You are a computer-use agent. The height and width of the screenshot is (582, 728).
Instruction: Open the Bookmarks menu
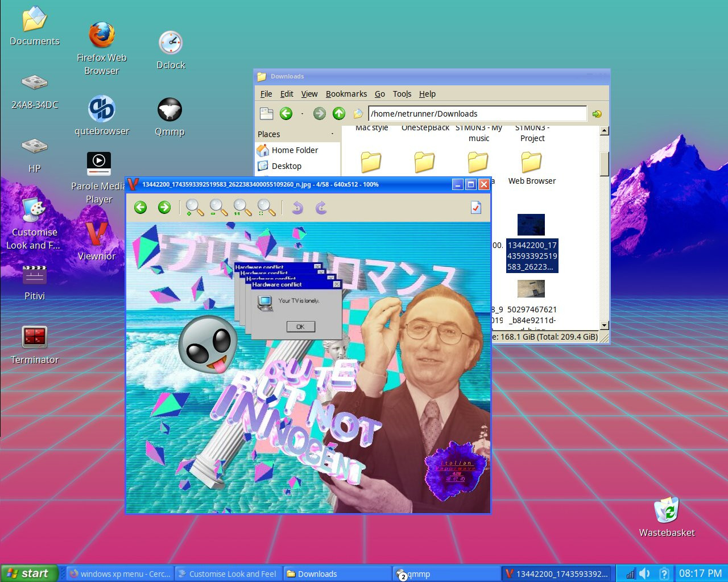(x=346, y=94)
